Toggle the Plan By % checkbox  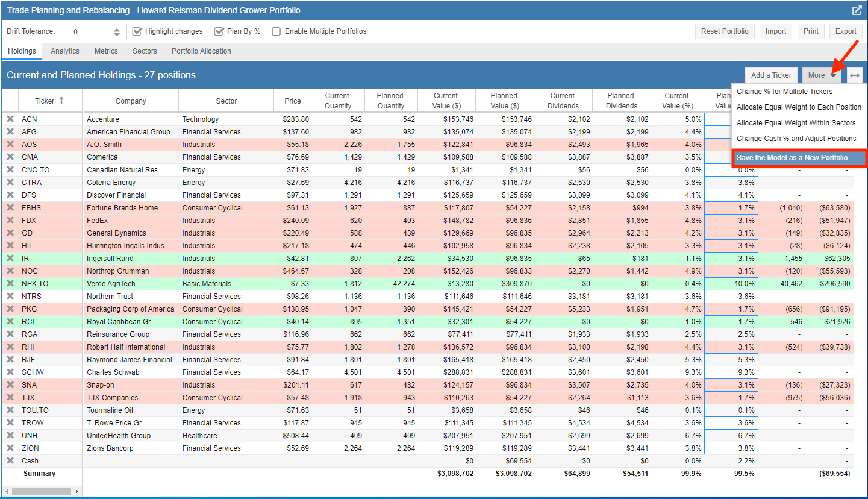point(219,31)
